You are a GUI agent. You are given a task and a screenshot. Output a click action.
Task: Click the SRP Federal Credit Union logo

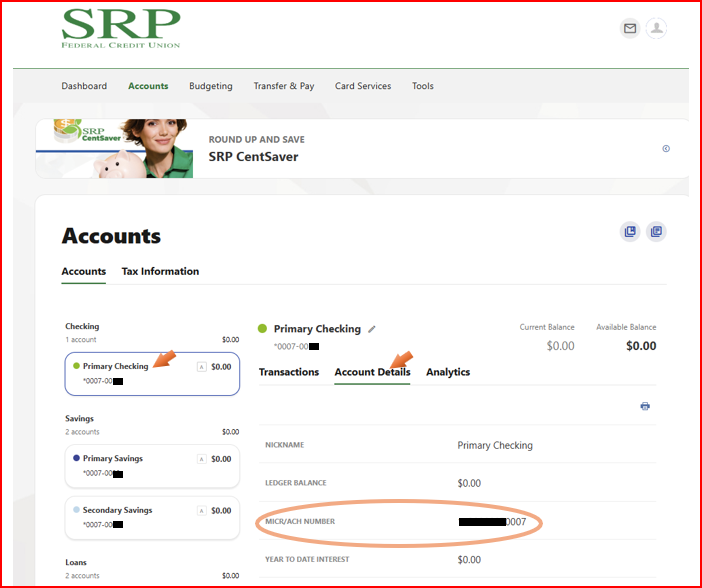point(121,28)
